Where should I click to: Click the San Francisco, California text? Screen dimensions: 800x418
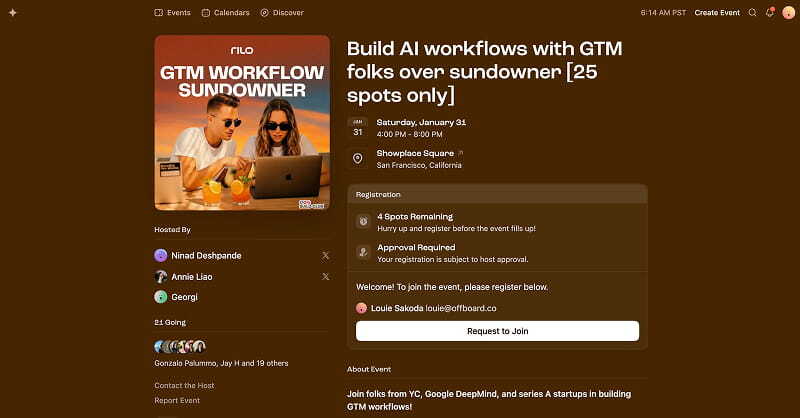(419, 165)
